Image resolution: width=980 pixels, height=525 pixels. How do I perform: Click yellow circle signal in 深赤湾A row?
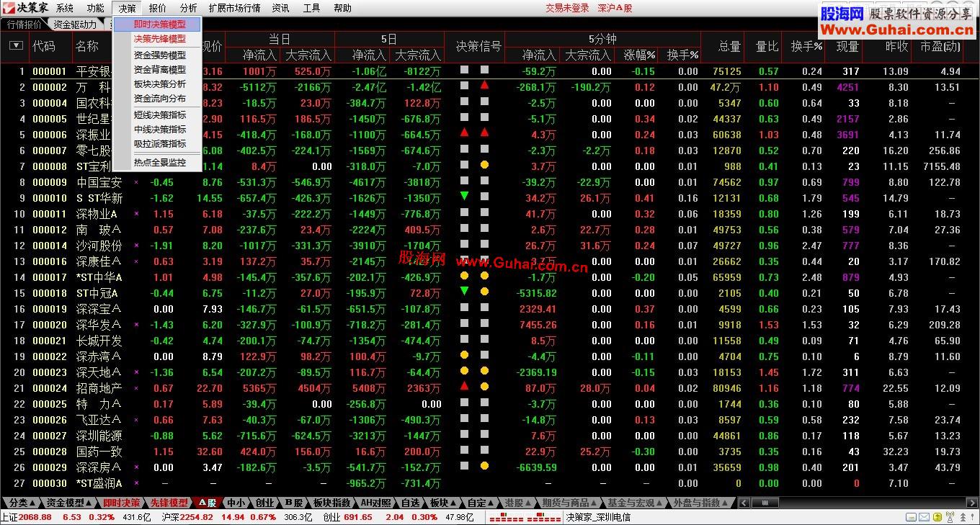coord(464,355)
